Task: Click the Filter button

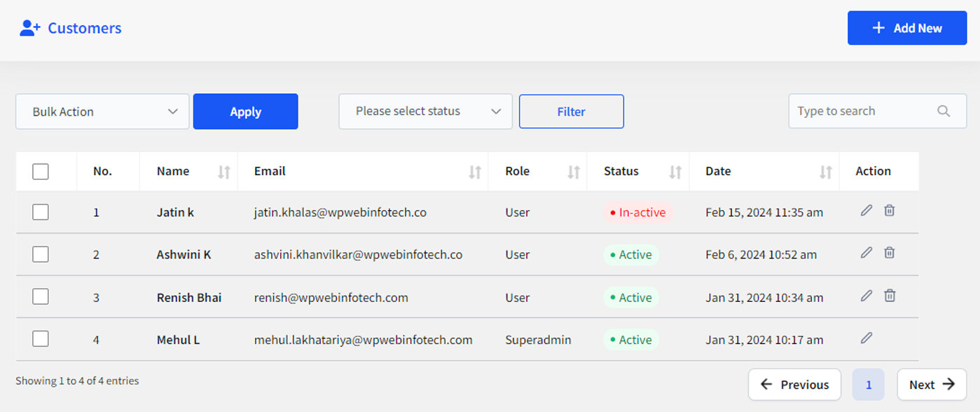Action: (571, 111)
